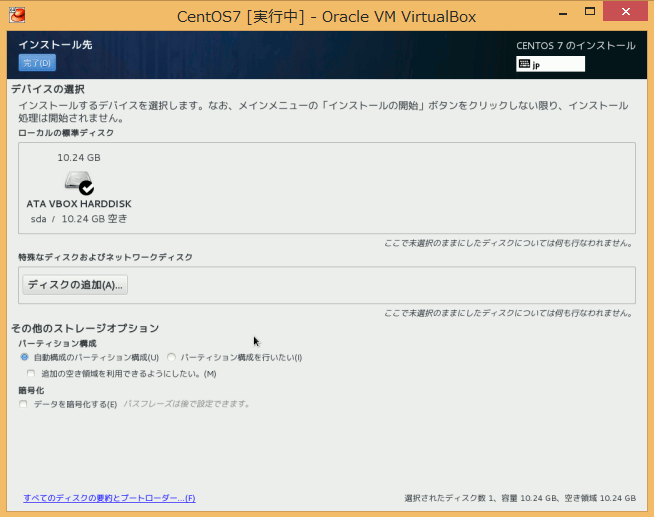654x517 pixels.
Task: Select the ATA VBOX HARDDISK drive icon
Action: tap(78, 183)
